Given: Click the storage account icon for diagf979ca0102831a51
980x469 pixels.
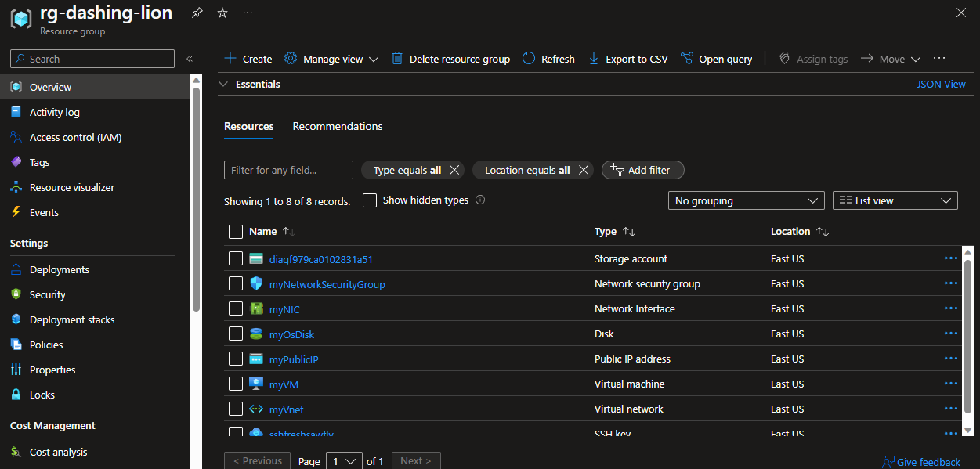Looking at the screenshot, I should pyautogui.click(x=256, y=259).
